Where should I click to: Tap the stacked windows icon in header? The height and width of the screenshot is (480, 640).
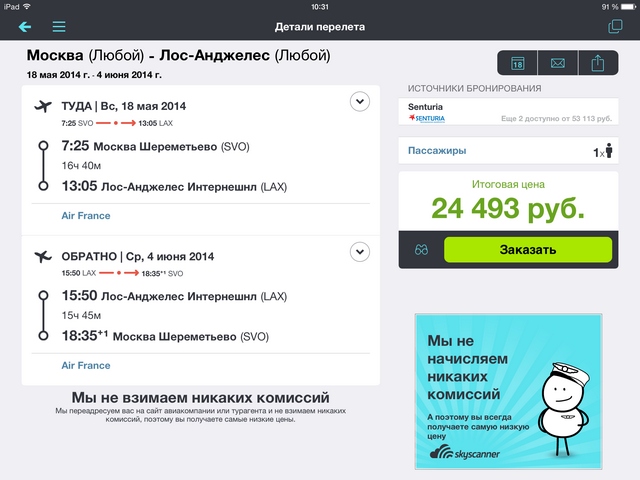pos(615,27)
